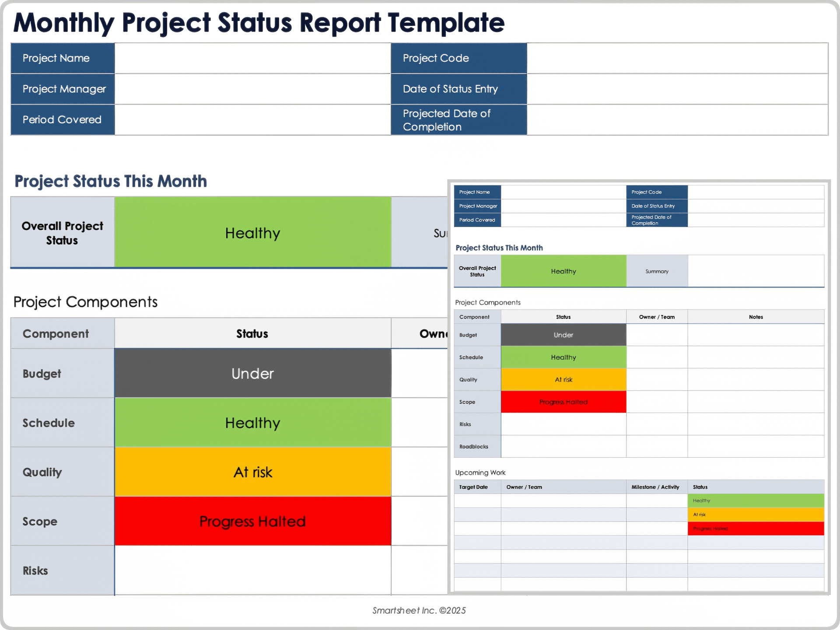This screenshot has height=630, width=840.
Task: Select the gray Under cell for Budget
Action: [x=252, y=373]
